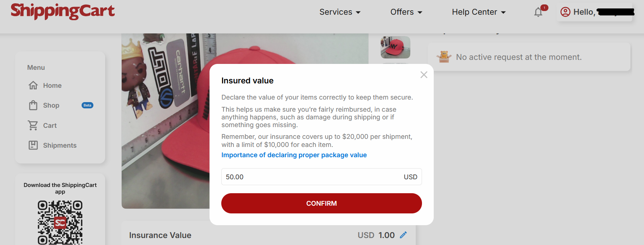Select the red cap thumbnail image

click(395, 47)
